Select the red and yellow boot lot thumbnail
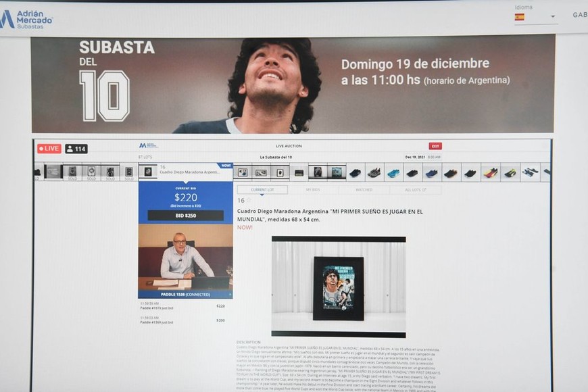The width and height of the screenshot is (588, 392). 491,173
